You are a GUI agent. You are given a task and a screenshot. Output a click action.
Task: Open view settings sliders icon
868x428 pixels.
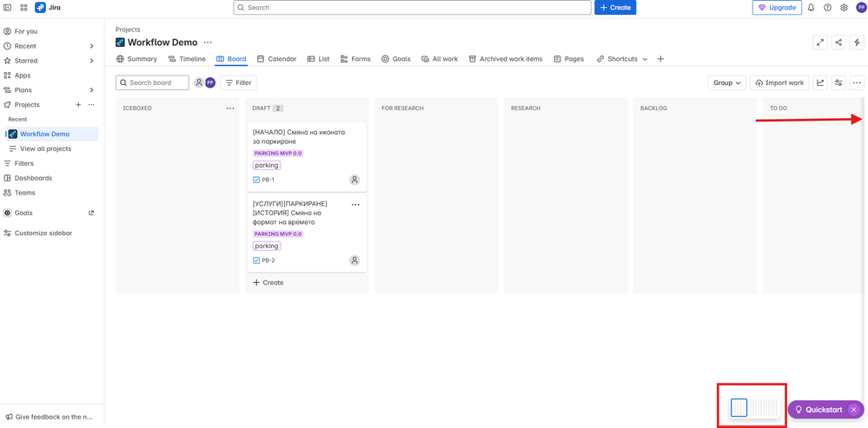(x=838, y=82)
